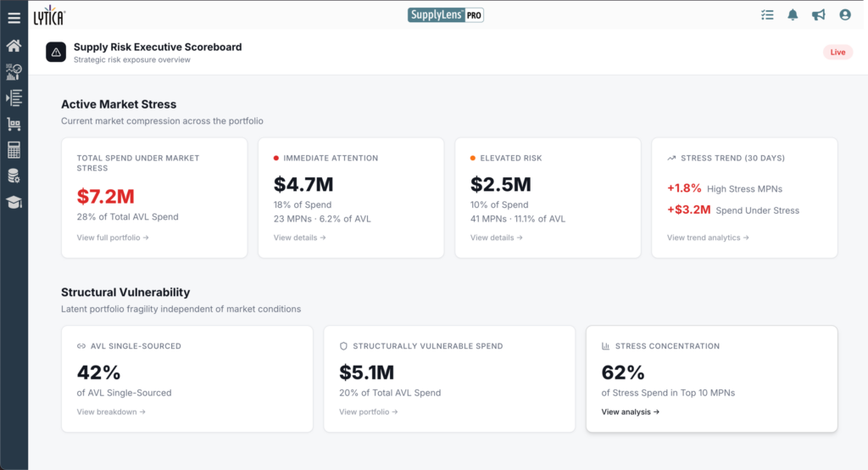Image resolution: width=868 pixels, height=470 pixels.
Task: Open the View trend analytics link
Action: (x=708, y=238)
